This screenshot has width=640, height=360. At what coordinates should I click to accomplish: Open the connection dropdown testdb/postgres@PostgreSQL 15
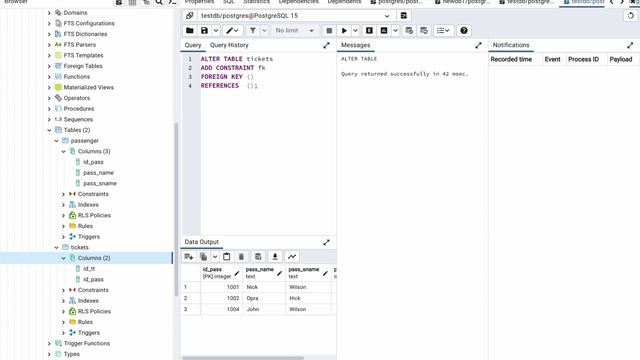[295, 16]
